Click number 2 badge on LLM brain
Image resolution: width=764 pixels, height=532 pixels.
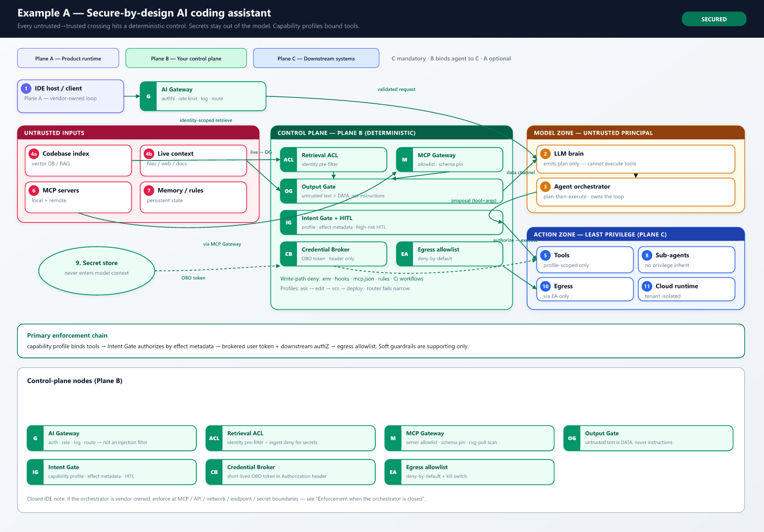coord(545,154)
